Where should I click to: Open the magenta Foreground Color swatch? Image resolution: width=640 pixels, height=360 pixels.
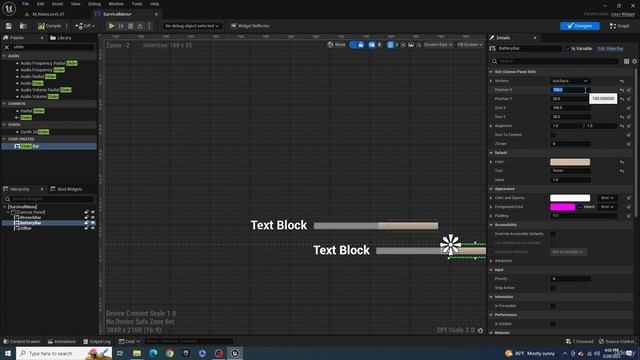tap(562, 207)
